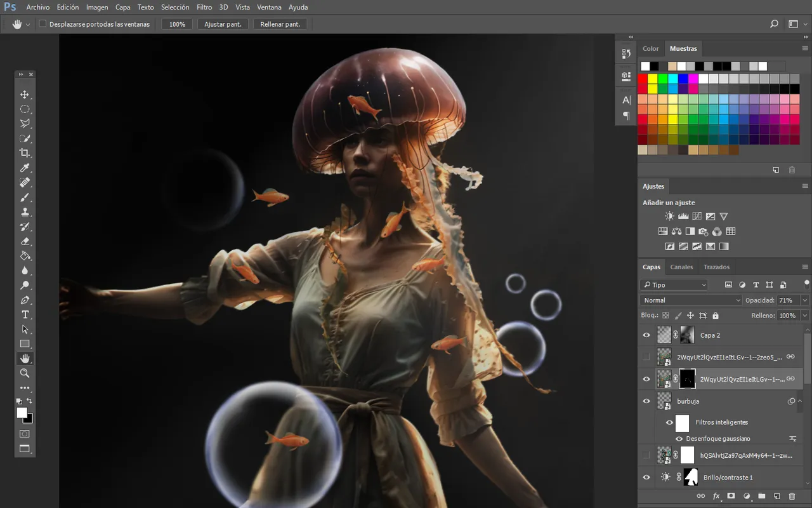Open the Edit Toolbar ellipsis
812x508 pixels.
(25, 387)
